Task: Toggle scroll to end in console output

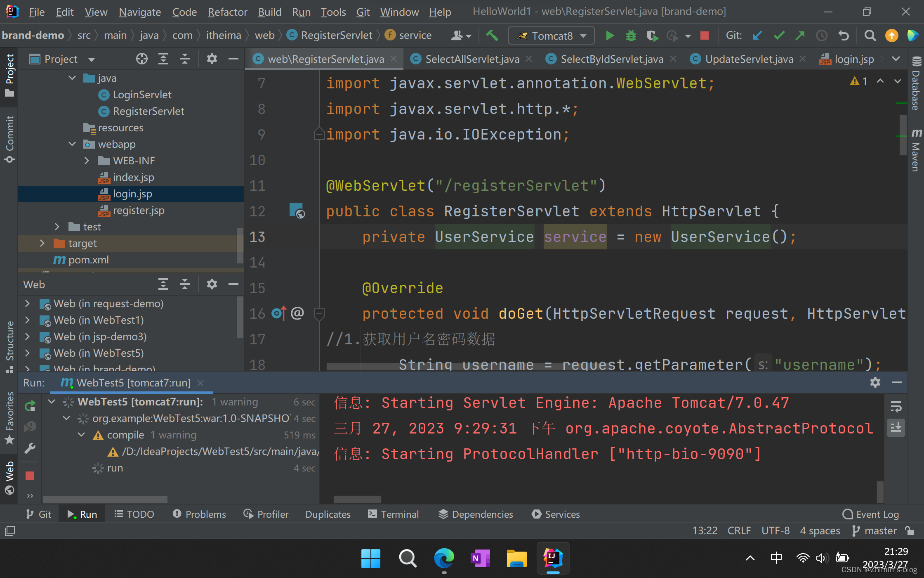Action: (x=896, y=428)
